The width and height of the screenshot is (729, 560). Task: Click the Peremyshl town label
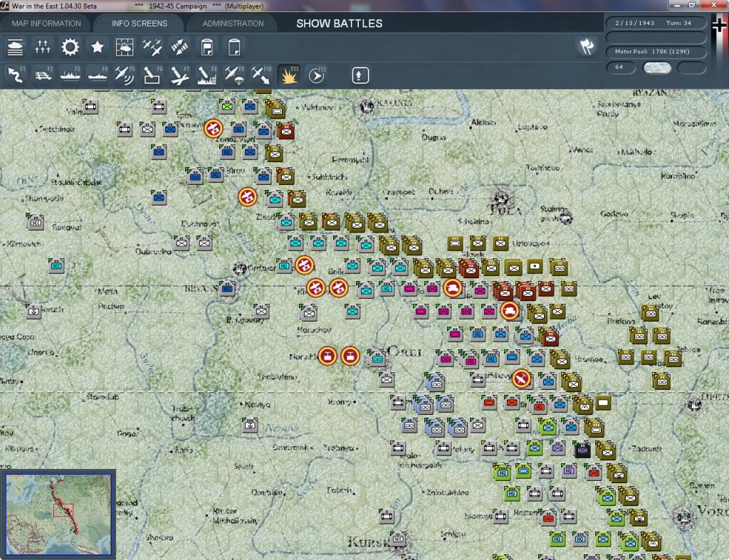click(x=350, y=160)
